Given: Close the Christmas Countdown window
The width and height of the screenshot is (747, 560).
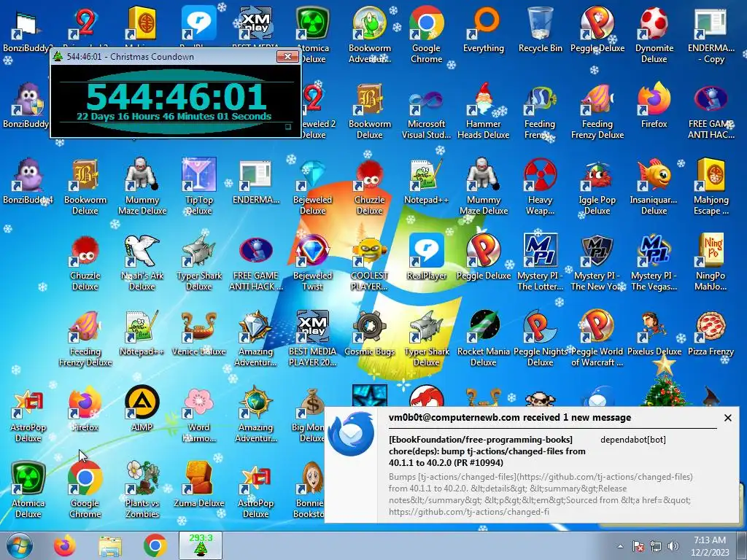Looking at the screenshot, I should coord(287,57).
